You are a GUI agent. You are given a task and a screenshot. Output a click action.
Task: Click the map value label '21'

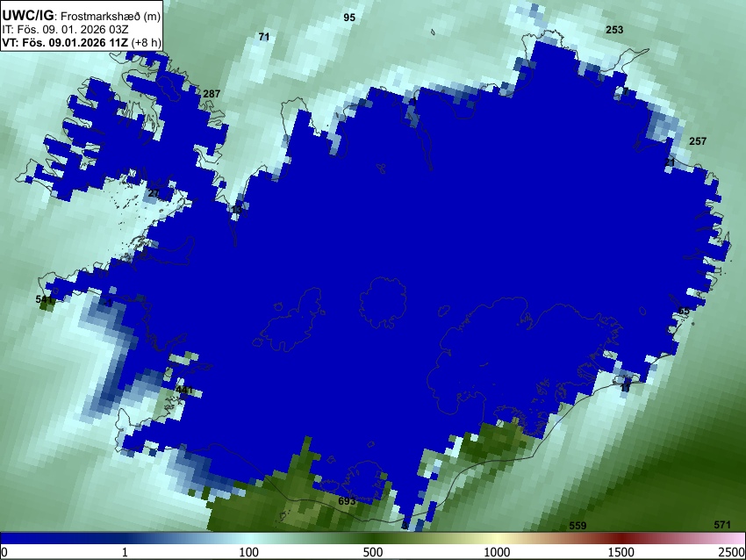[x=670, y=162]
